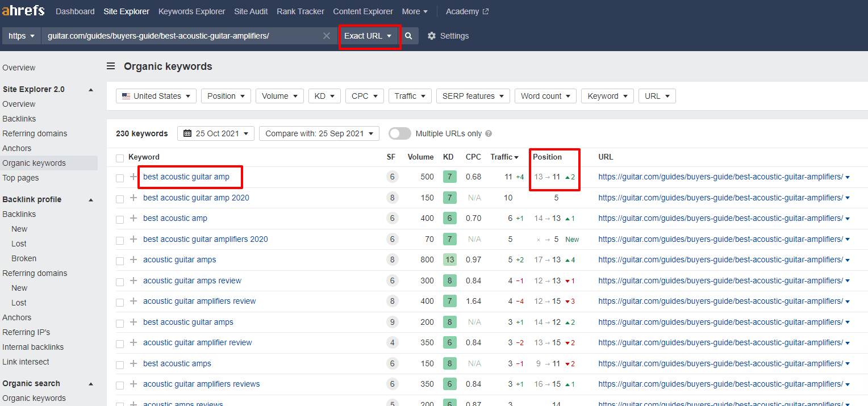The height and width of the screenshot is (406, 868).
Task: Open Compare with 25 Sep 2021 dropdown
Action: 319,133
